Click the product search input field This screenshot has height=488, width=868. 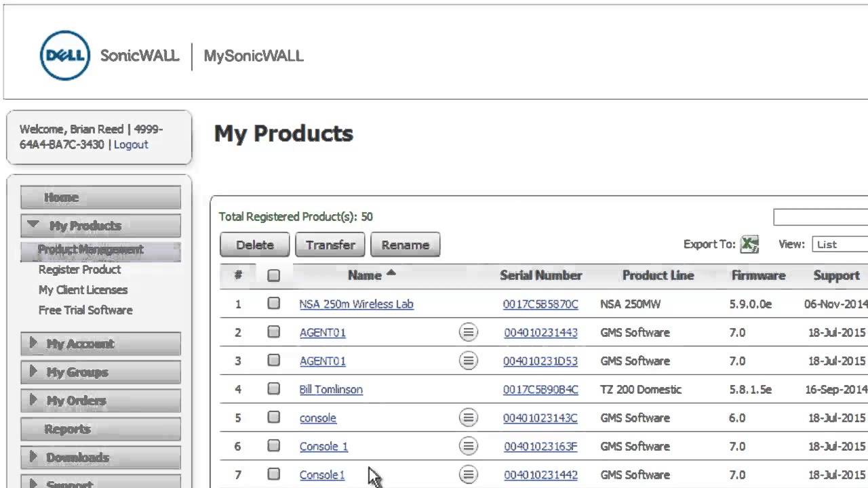click(821, 217)
